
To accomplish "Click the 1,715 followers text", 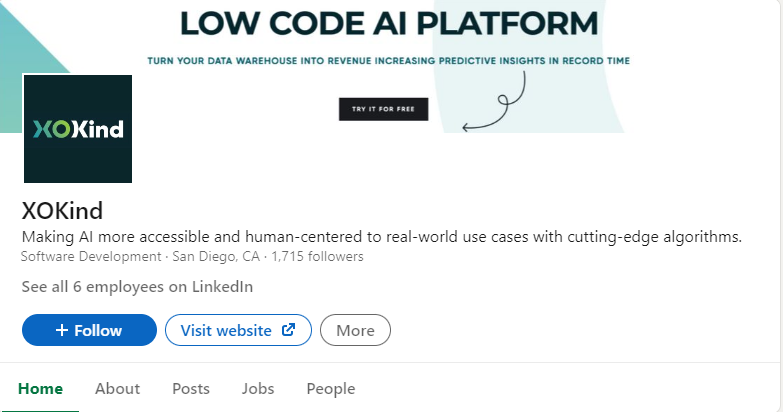I will coord(318,256).
